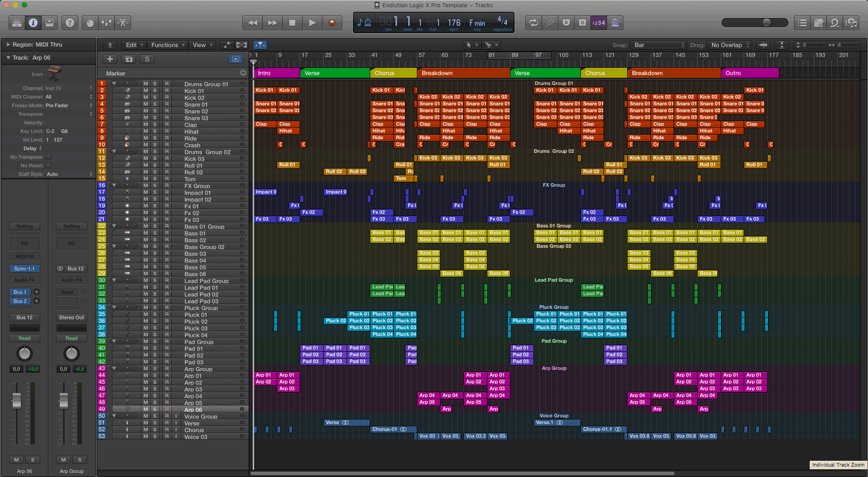Solo the Arp 06 track
Screen dimensions: 868x477
[x=155, y=409]
